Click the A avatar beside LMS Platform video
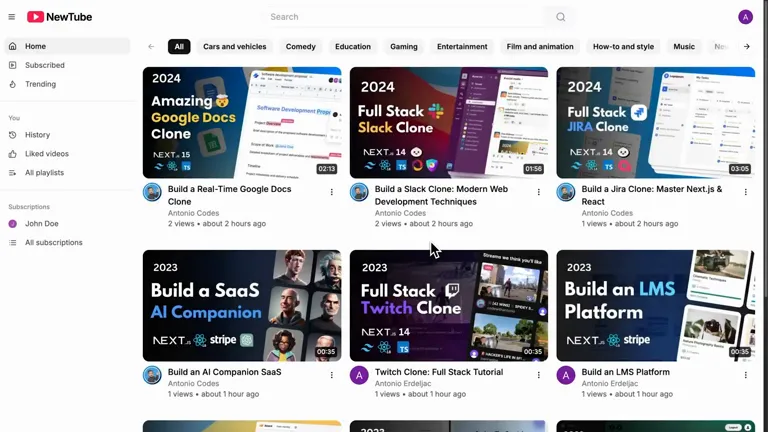 pos(566,375)
